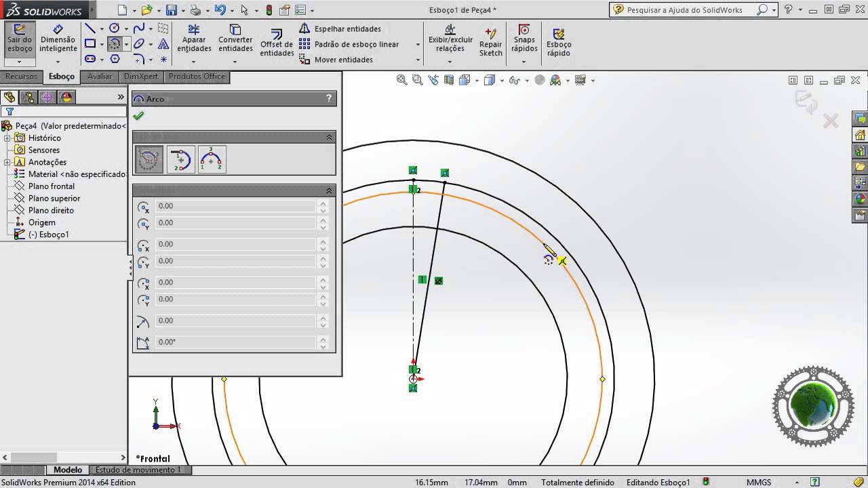
Task: Click the Rebuild traffic light icon
Action: click(x=269, y=10)
